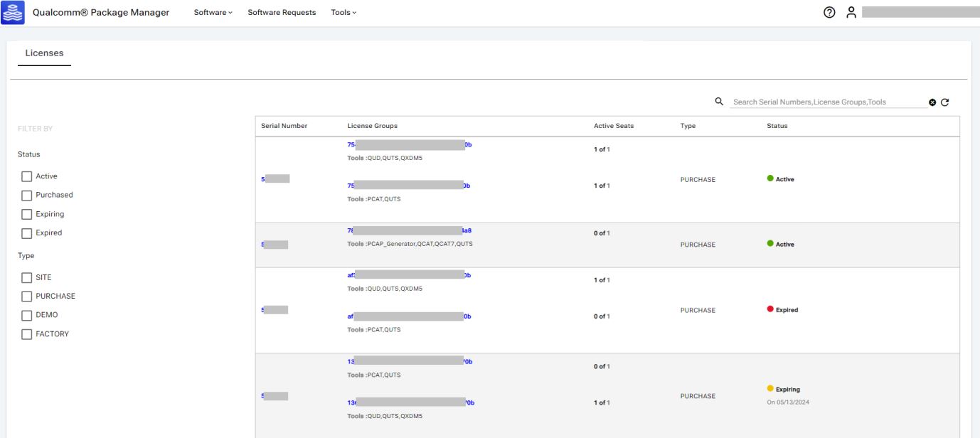Image resolution: width=980 pixels, height=438 pixels.
Task: Select the Licenses tab
Action: click(44, 53)
